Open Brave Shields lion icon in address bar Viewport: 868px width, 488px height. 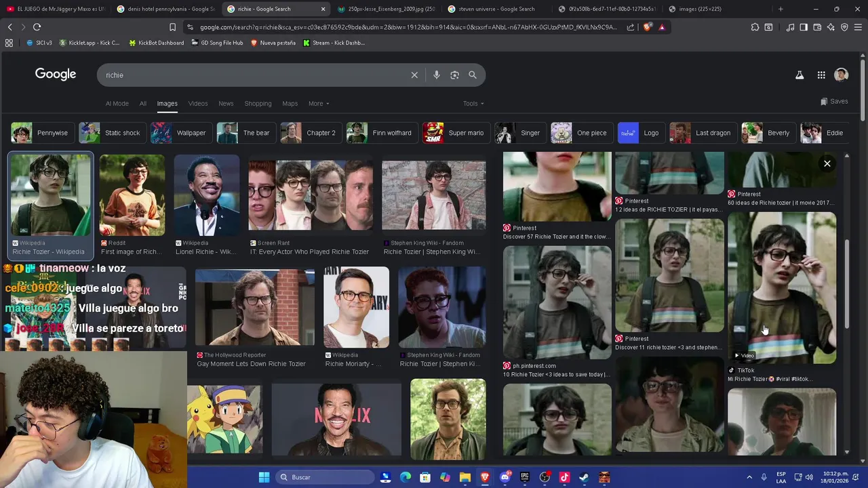click(648, 27)
